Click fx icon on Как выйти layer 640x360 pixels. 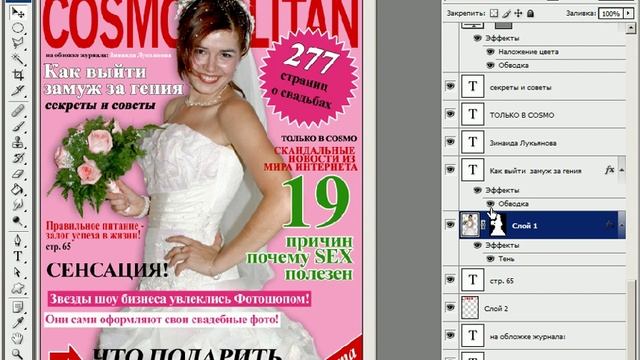tap(609, 170)
